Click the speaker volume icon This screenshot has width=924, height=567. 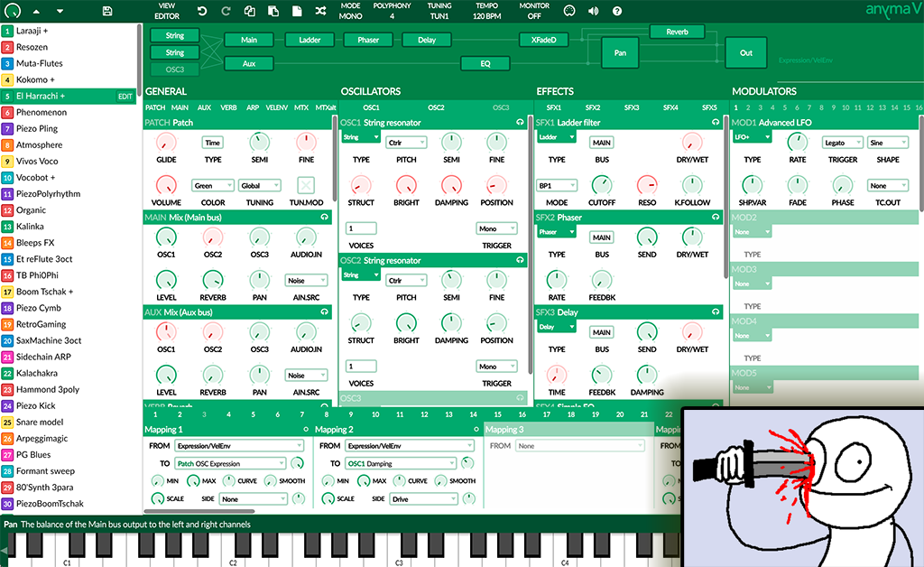[x=593, y=11]
